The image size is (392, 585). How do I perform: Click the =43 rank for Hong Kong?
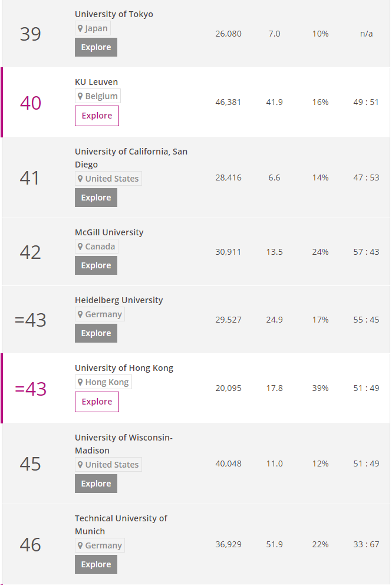[31, 389]
